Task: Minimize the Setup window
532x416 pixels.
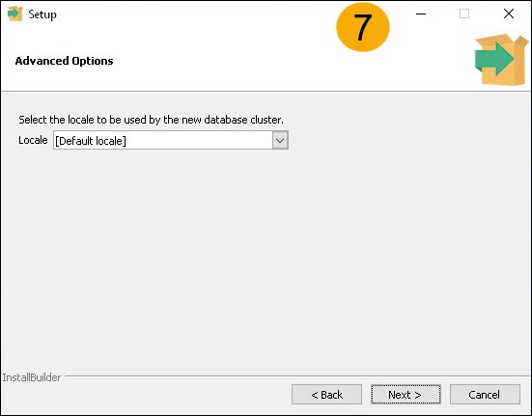Action: coord(421,14)
